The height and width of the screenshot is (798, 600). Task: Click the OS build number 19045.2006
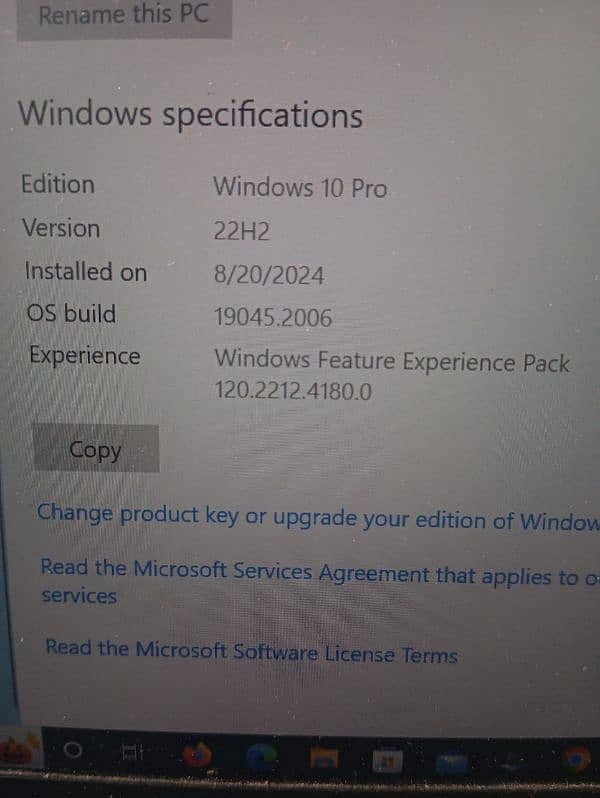(x=273, y=318)
